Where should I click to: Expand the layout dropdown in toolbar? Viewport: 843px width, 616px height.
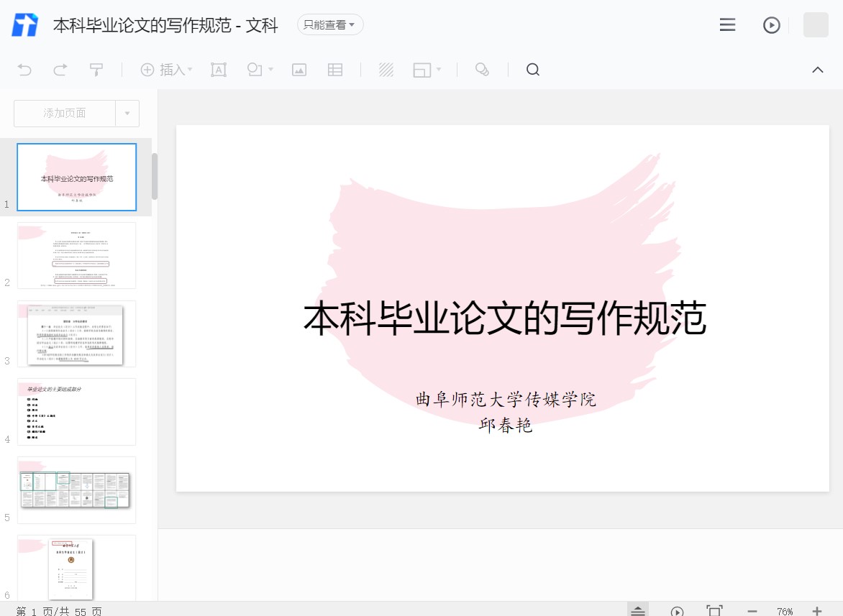click(x=438, y=70)
